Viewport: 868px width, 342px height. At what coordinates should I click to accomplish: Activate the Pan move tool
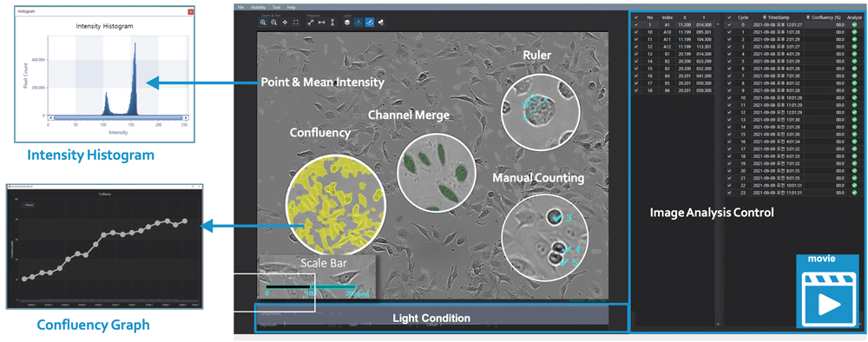(285, 23)
